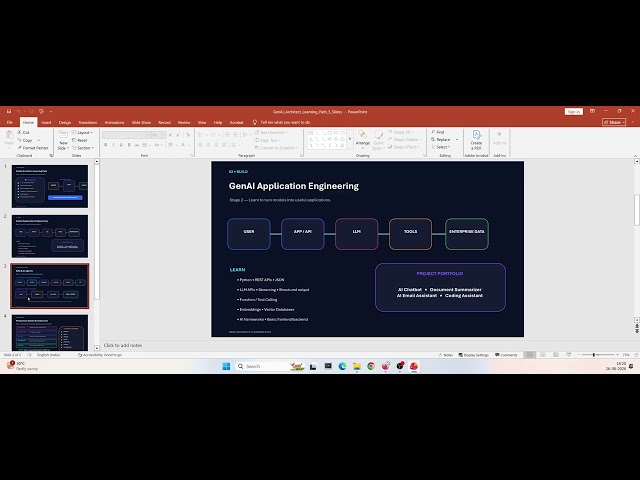The image size is (640, 480).
Task: Open Customize Quick Access Toolbar dropdown
Action: coord(51,111)
